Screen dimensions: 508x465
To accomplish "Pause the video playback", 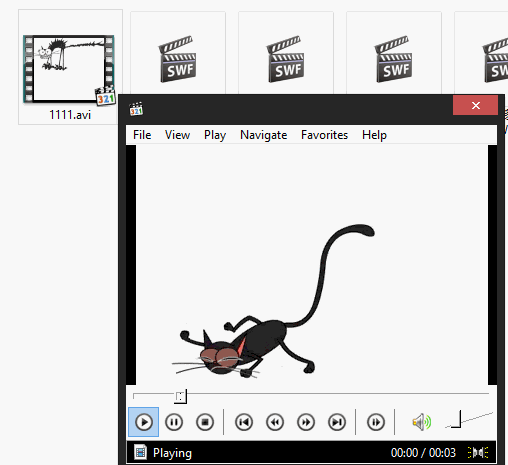I will (x=174, y=422).
